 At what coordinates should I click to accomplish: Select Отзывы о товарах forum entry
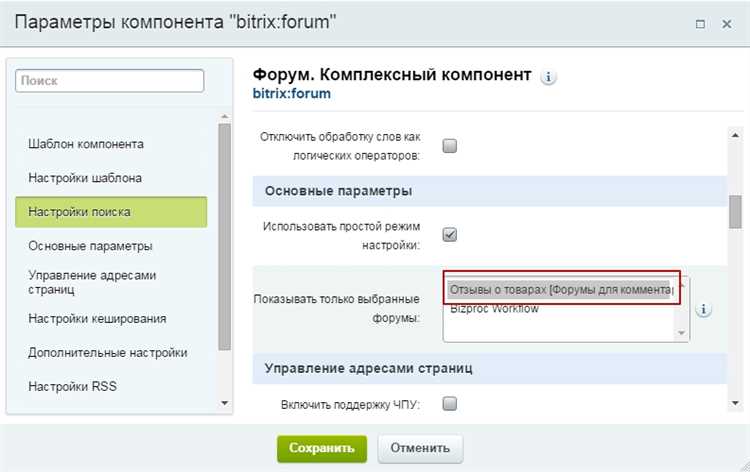tap(560, 290)
